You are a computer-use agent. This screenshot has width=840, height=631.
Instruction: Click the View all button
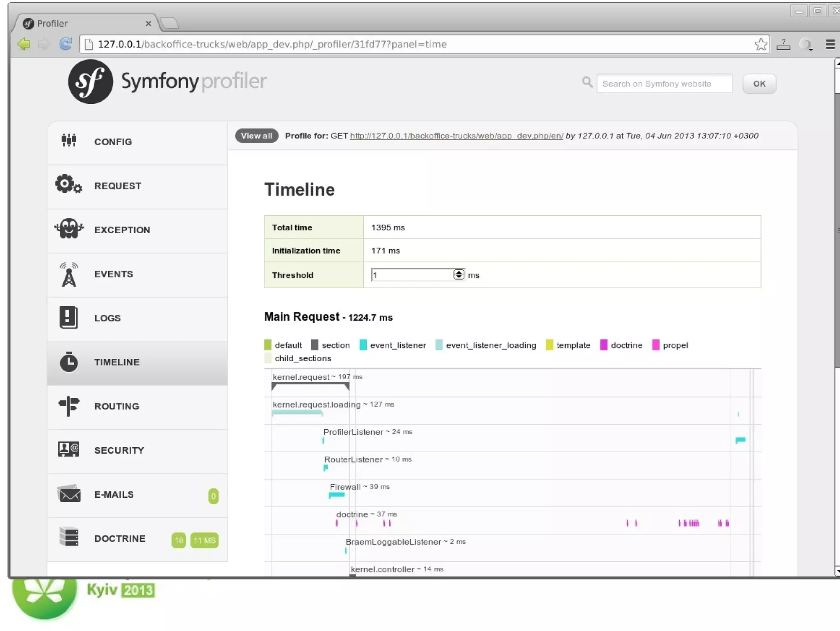click(x=257, y=136)
